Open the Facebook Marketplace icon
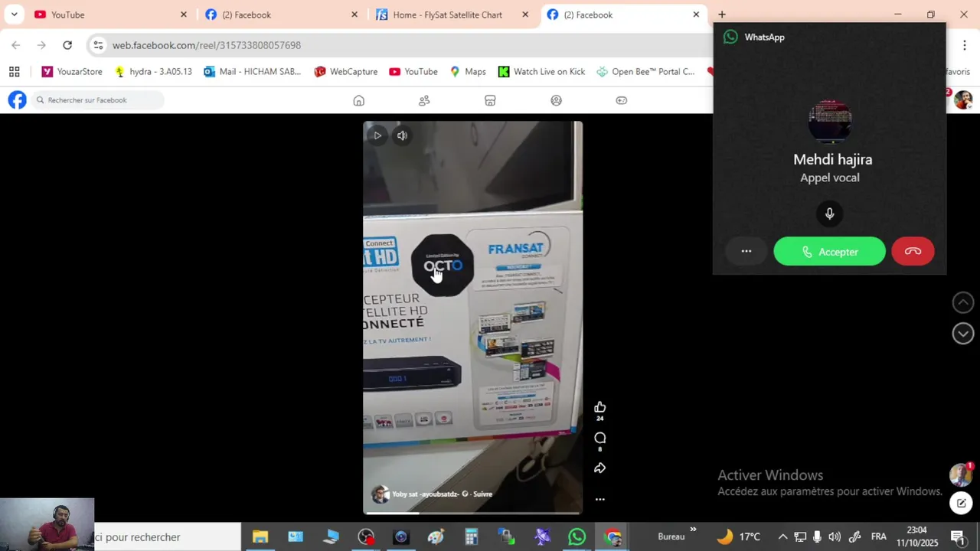 [490, 100]
